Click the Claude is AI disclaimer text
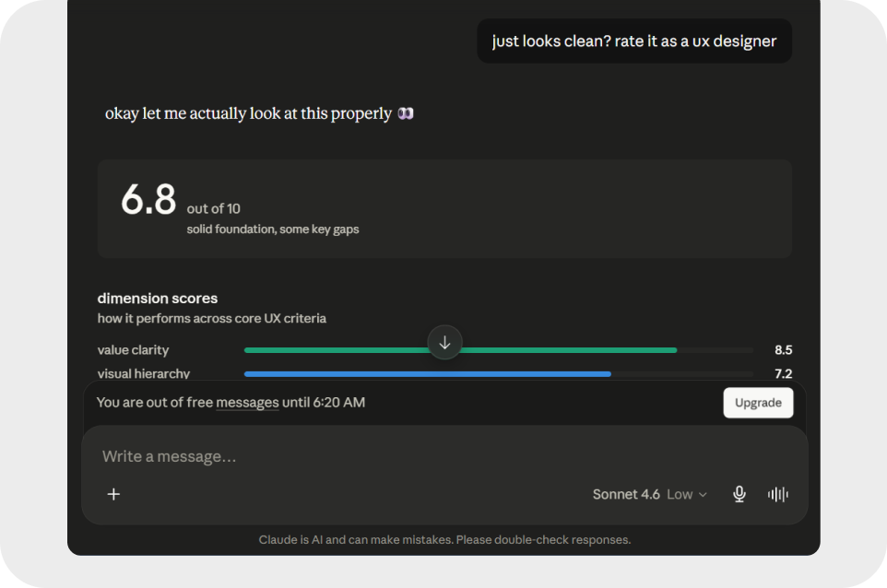This screenshot has width=887, height=588. [x=444, y=539]
